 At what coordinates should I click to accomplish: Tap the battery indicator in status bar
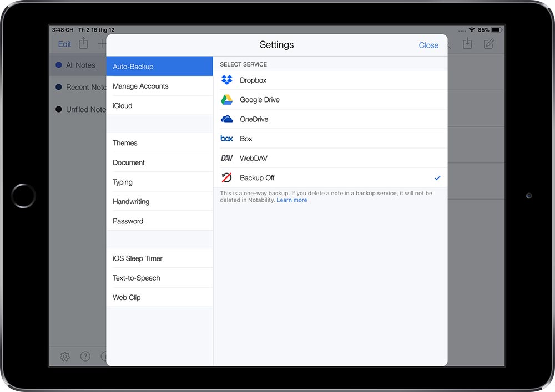497,30
